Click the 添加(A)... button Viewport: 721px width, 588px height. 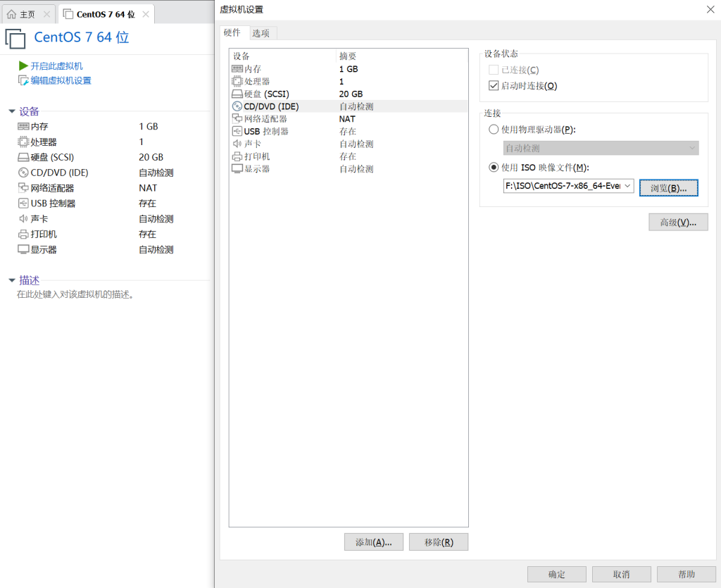pyautogui.click(x=374, y=542)
